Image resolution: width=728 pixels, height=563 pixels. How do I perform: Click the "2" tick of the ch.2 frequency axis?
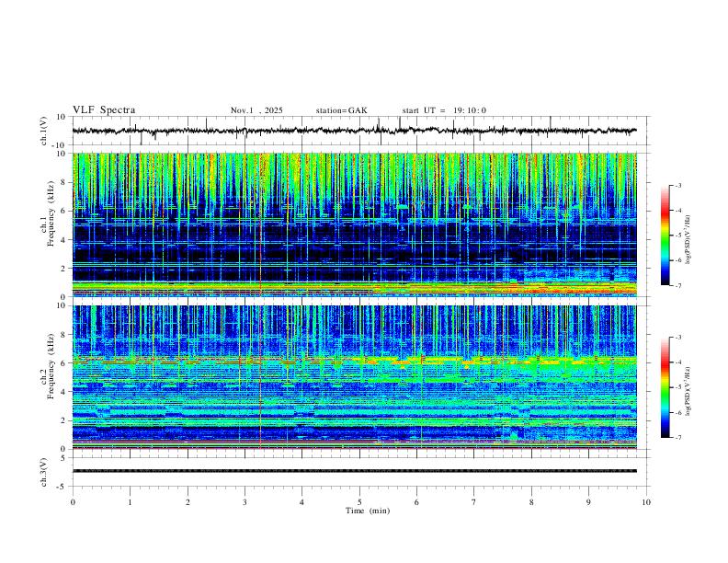(64, 420)
